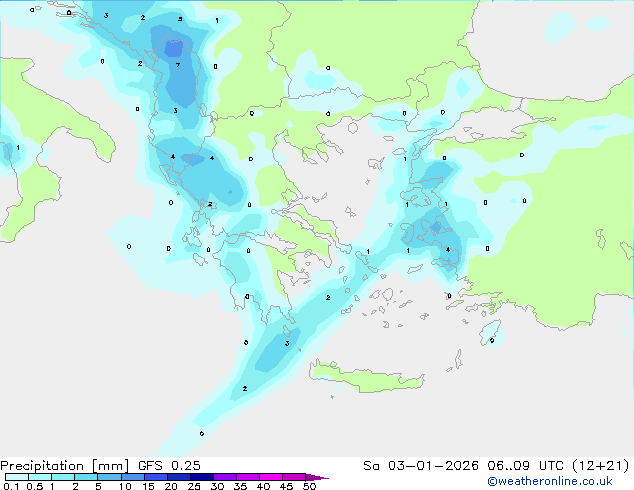
Task: Pick the 1–2 mm legend color swatch
Action: 63,477
